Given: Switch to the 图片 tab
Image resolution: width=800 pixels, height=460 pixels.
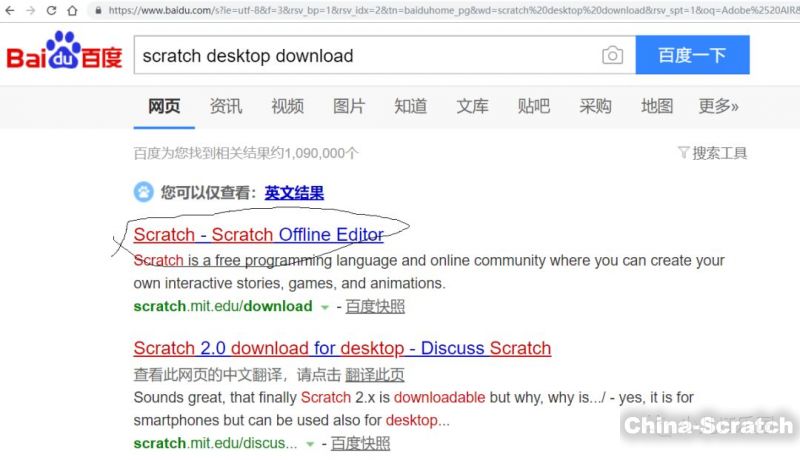Looking at the screenshot, I should 349,106.
